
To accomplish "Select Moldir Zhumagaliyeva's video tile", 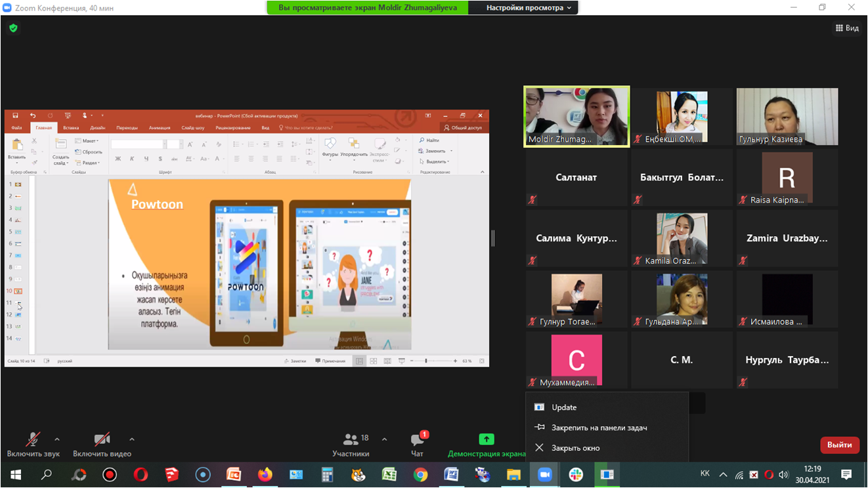I will pos(576,116).
